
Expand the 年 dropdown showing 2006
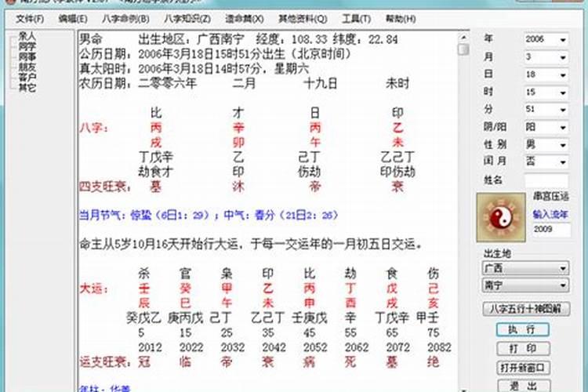(x=562, y=40)
